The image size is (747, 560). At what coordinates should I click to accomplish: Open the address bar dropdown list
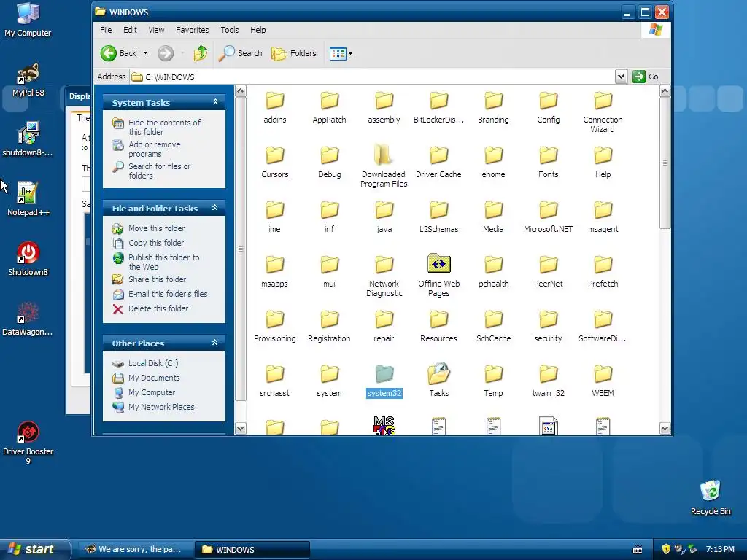pos(621,77)
